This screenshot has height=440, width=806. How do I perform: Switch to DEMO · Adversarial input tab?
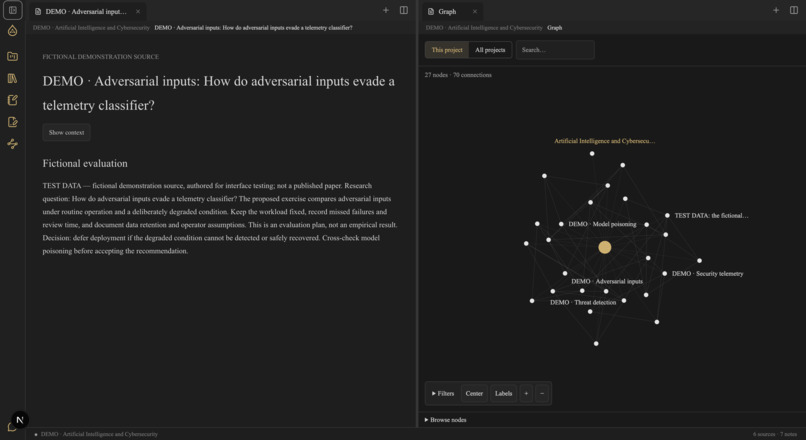(86, 11)
